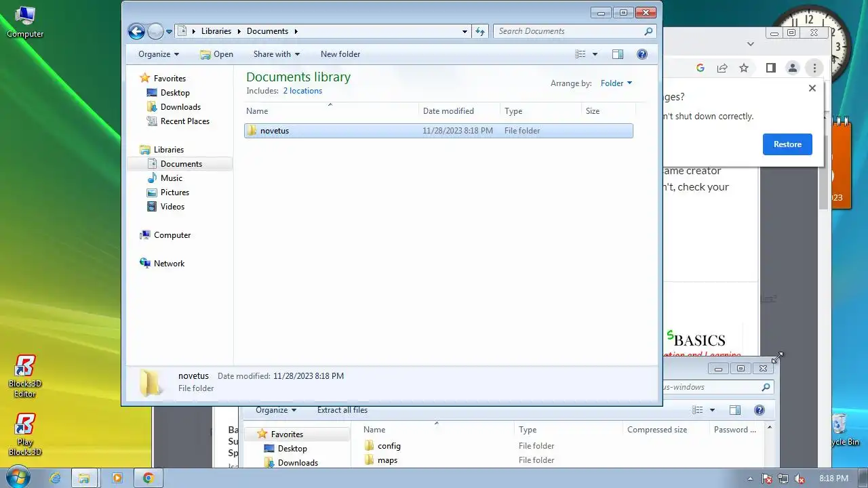Image resolution: width=868 pixels, height=488 pixels.
Task: Open the Arrange by Folder dropdown
Action: [616, 83]
